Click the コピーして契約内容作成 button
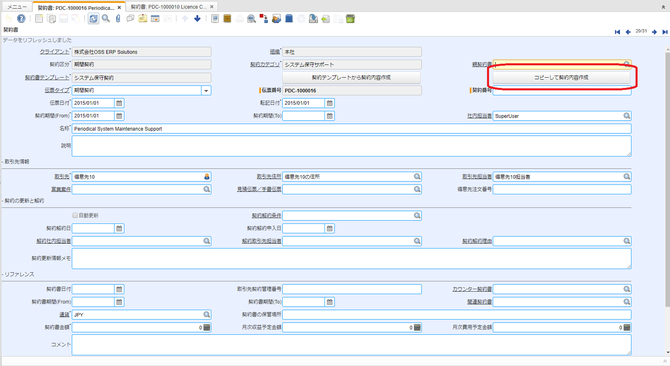Image resolution: width=670 pixels, height=366 pixels. pyautogui.click(x=561, y=77)
